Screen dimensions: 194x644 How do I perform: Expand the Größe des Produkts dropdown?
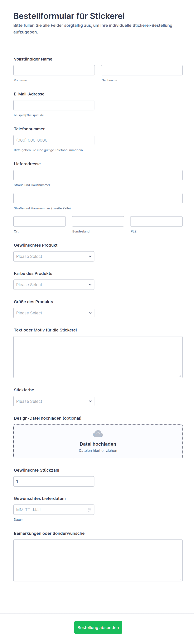(54, 313)
